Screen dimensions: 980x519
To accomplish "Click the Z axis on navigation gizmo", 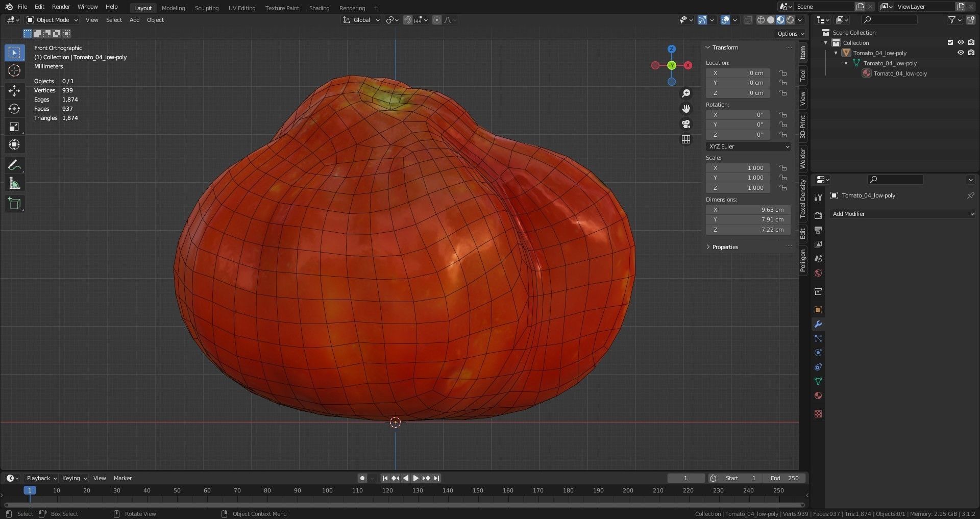I will pos(672,49).
